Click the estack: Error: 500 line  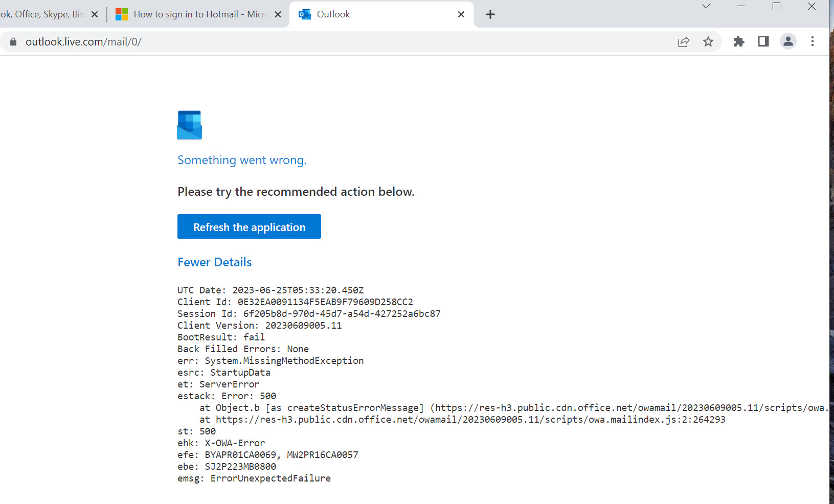227,396
